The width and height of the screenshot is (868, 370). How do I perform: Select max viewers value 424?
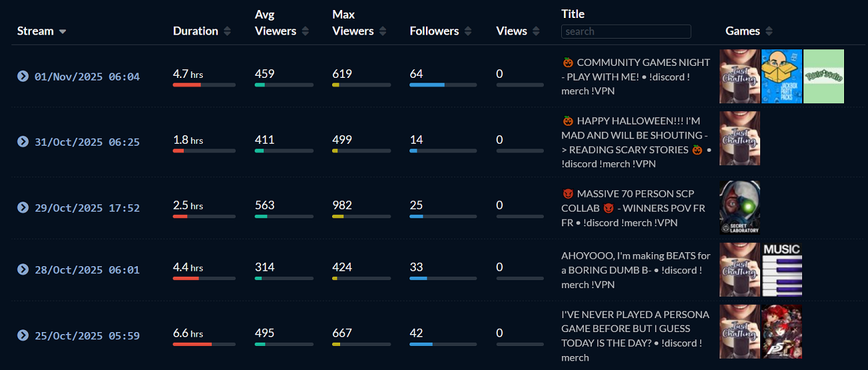click(x=342, y=267)
